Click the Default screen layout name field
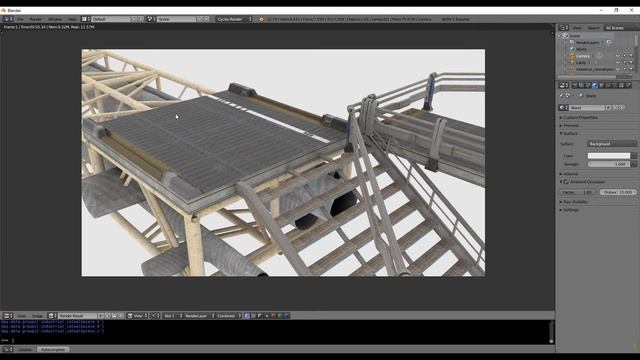This screenshot has width=640, height=360. pos(110,19)
